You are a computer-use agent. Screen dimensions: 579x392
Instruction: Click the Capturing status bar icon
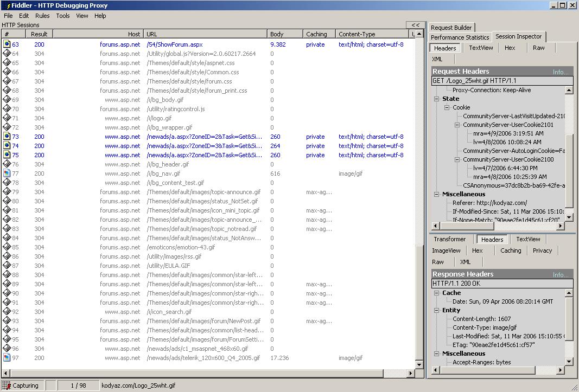click(x=7, y=385)
